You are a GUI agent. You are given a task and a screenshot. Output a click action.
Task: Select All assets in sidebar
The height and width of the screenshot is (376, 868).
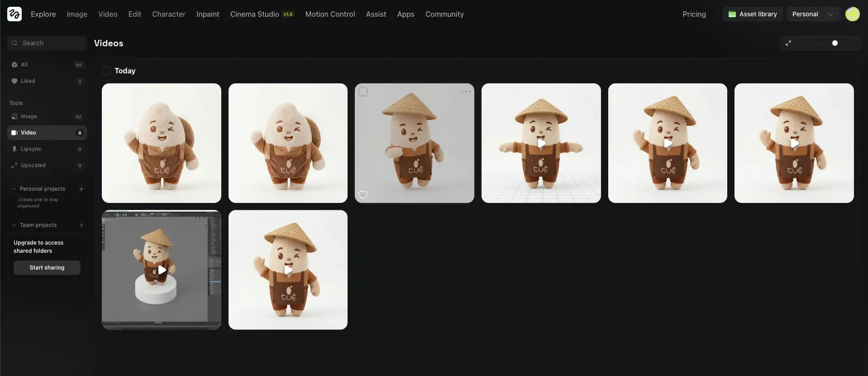pos(47,65)
